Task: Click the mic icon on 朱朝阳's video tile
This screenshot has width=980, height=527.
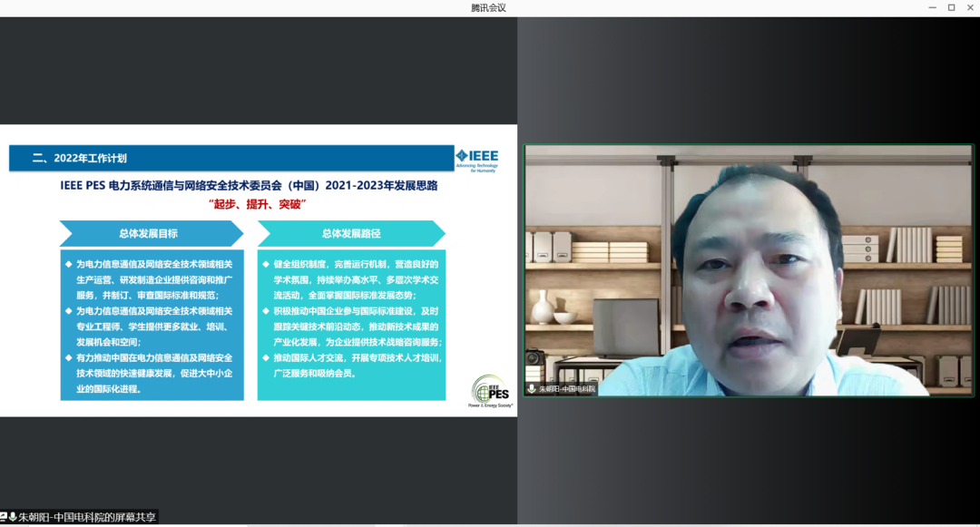Action: [x=532, y=388]
